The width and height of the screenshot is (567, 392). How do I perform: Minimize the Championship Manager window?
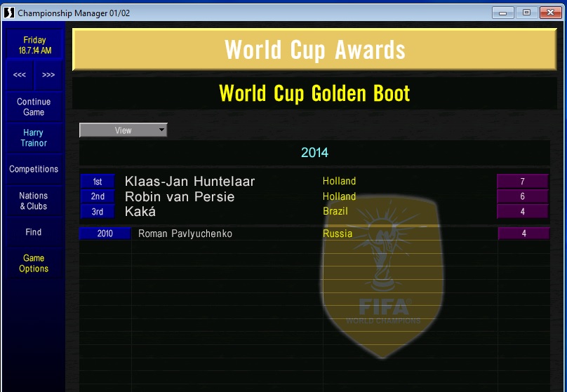point(502,13)
